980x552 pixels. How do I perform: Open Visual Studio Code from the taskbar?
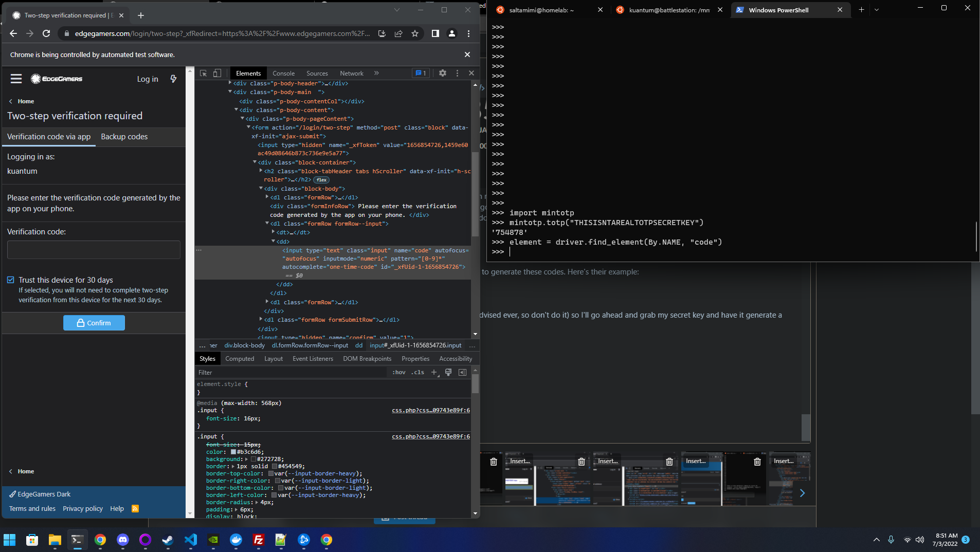pos(190,540)
